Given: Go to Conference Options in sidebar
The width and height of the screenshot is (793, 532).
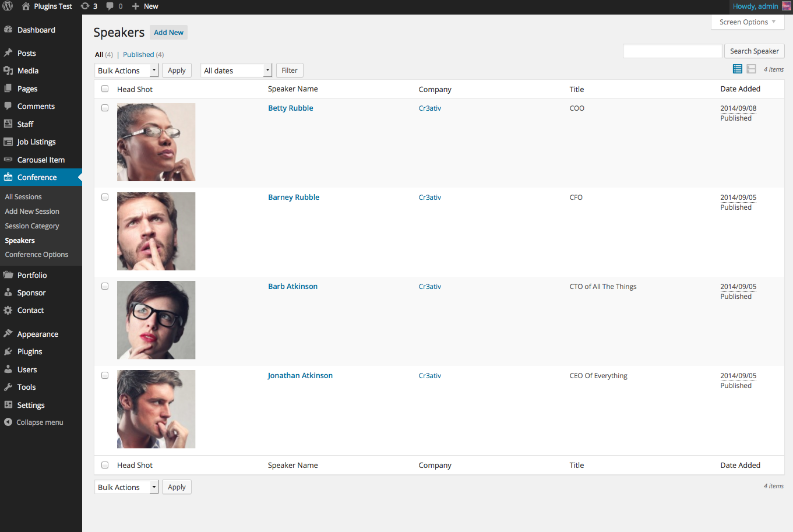Looking at the screenshot, I should (x=37, y=255).
